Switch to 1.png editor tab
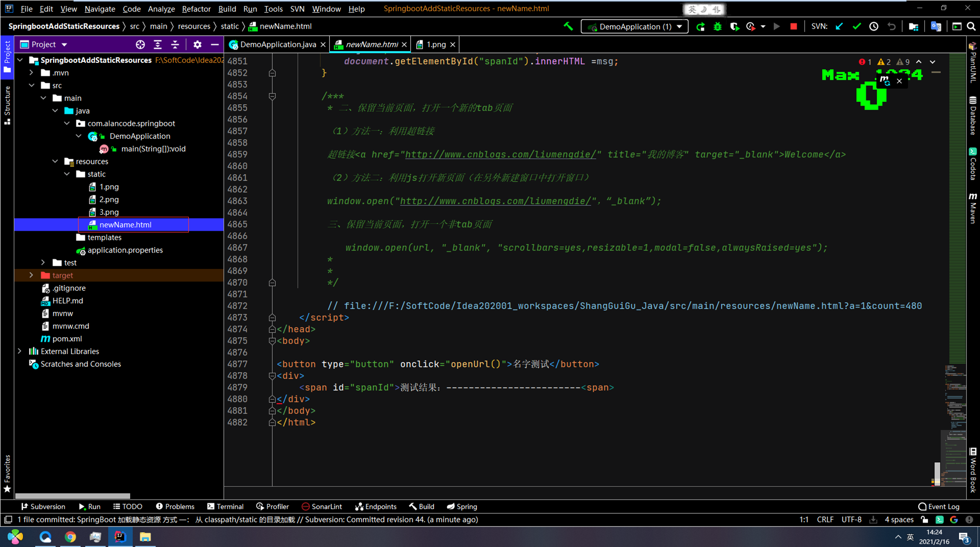 pyautogui.click(x=435, y=44)
